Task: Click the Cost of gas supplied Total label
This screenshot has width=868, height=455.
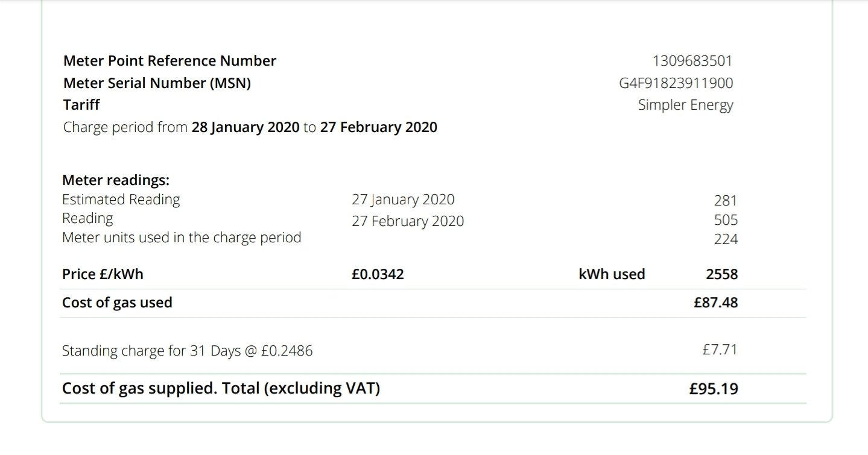Action: (221, 389)
